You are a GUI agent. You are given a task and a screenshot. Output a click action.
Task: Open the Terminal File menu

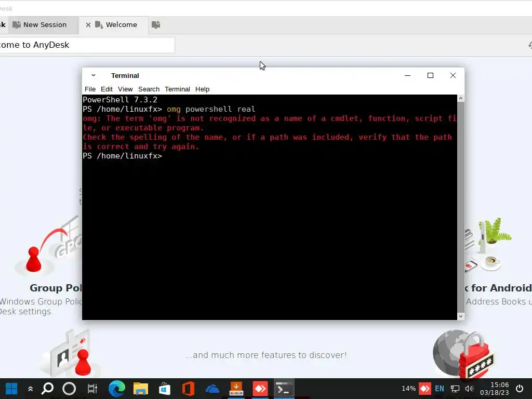coord(90,89)
